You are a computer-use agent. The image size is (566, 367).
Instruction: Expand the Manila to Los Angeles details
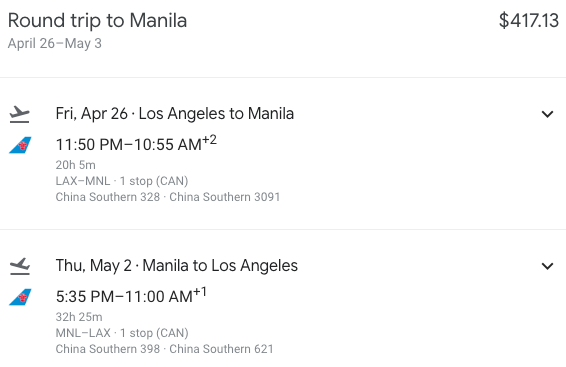pos(547,266)
